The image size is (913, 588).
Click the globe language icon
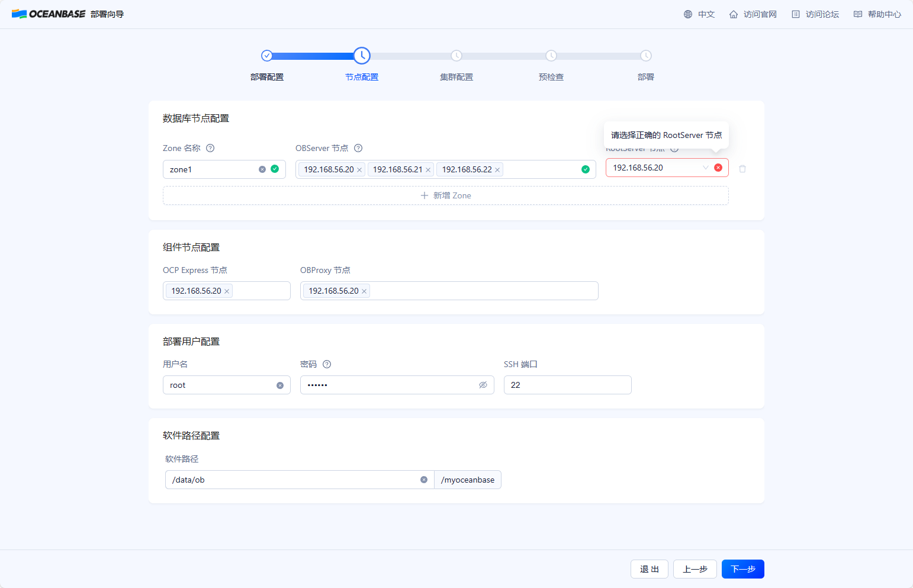[x=688, y=14]
